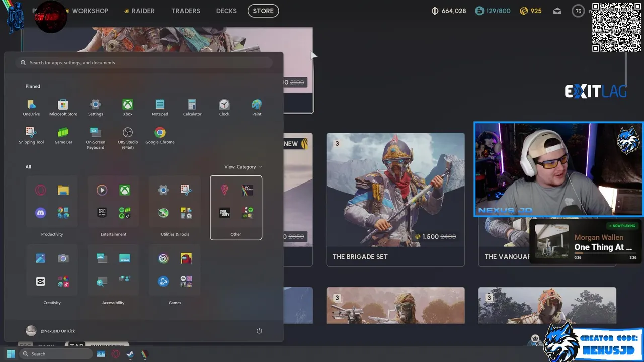Launch Microsoft Store from Pinned
The image size is (644, 362).
(63, 107)
